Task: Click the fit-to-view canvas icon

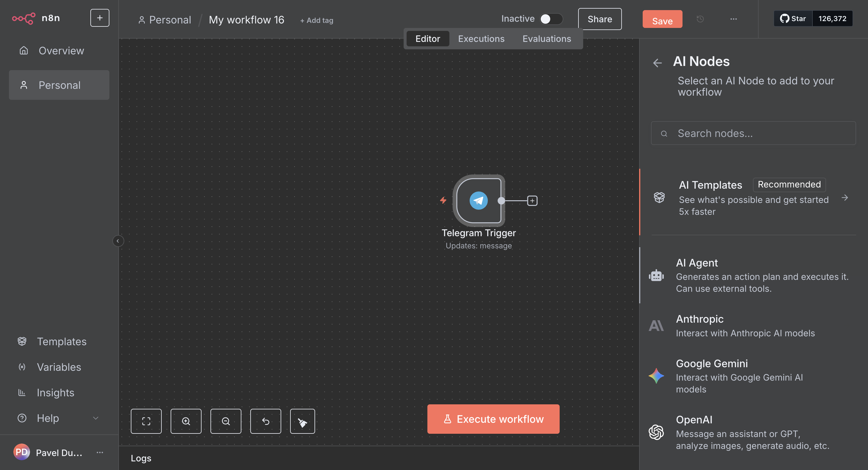Action: [x=146, y=421]
